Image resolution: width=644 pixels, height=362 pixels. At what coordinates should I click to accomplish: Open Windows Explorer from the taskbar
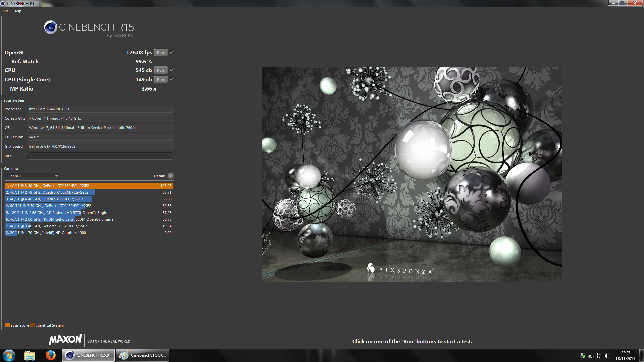point(30,355)
